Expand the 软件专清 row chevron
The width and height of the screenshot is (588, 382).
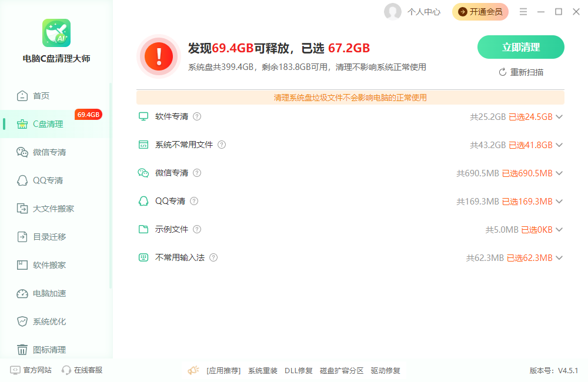[x=559, y=117]
